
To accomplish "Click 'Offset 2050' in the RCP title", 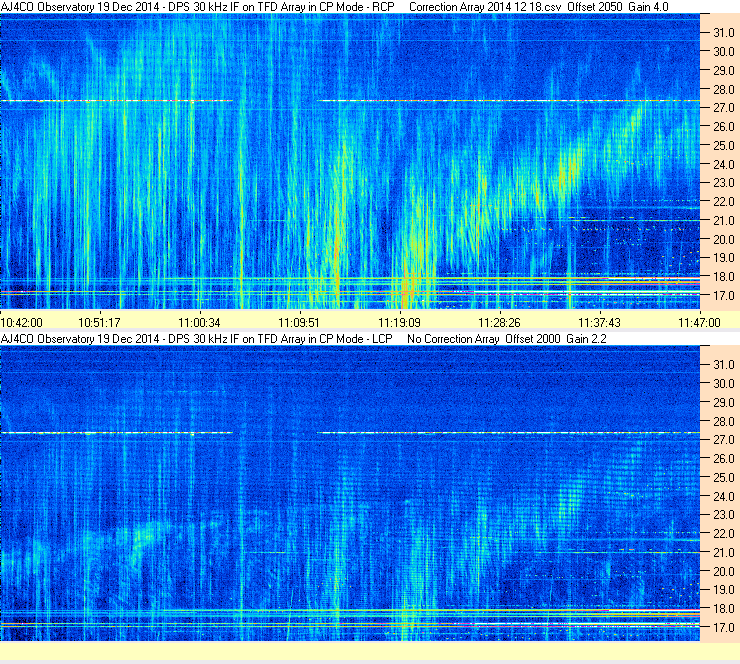I will coord(595,7).
